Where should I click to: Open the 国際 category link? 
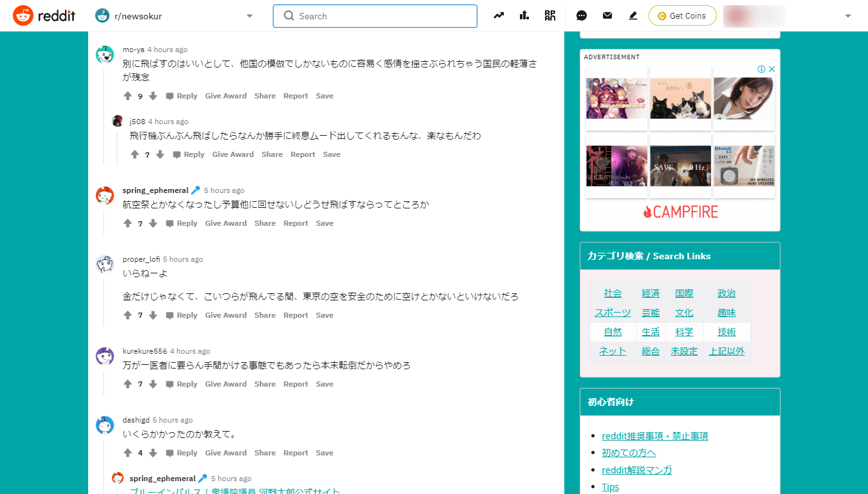click(684, 293)
